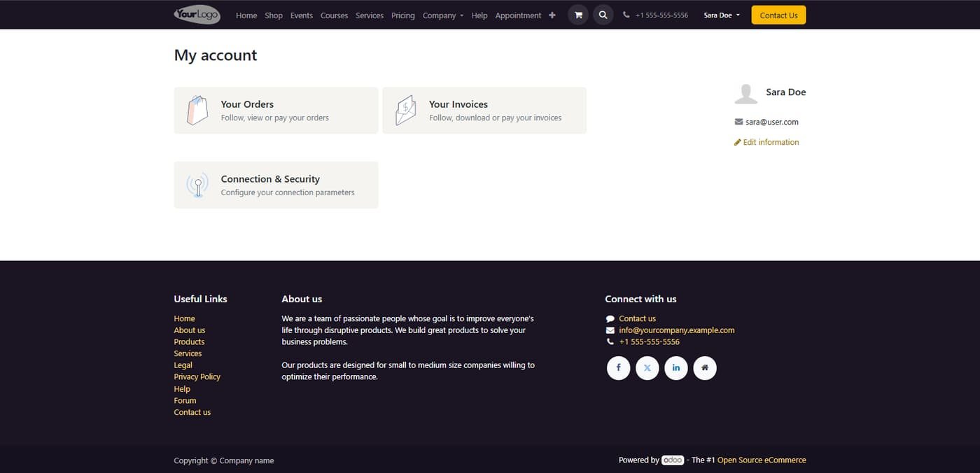The height and width of the screenshot is (473, 980).
Task: Click the shopping bag orders icon
Action: tap(197, 111)
